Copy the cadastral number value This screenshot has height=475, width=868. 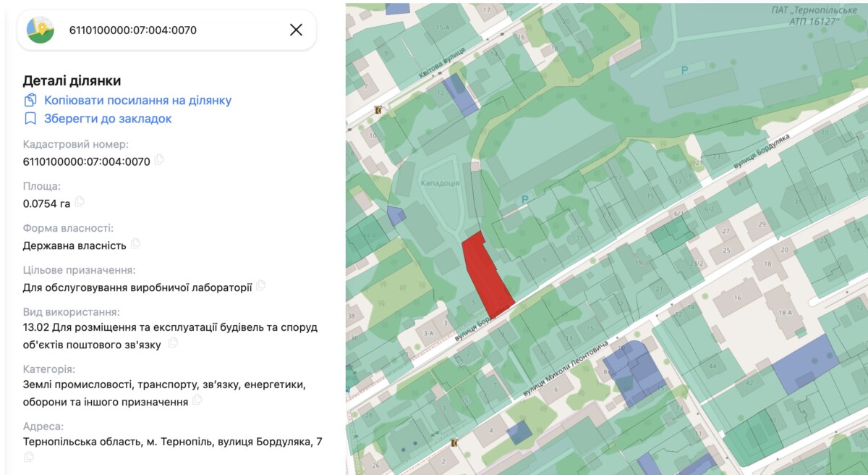point(159,160)
